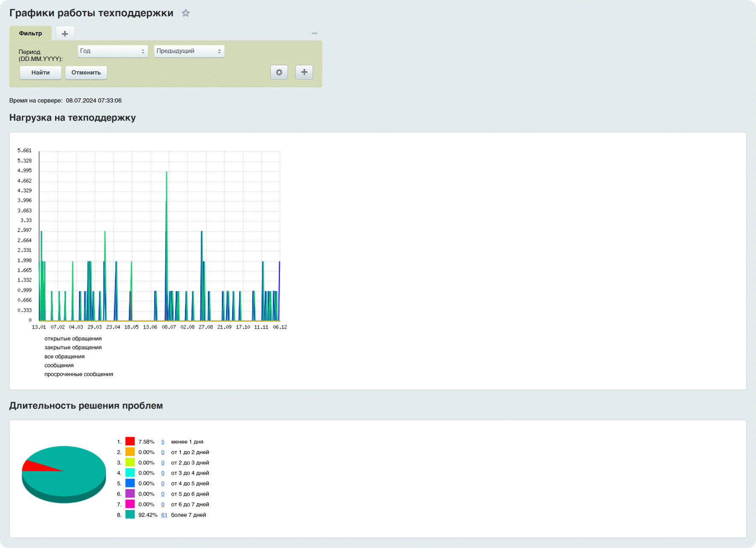756x548 pixels.
Task: Click server time 08.07.2024 07:33:06
Action: [x=94, y=101]
